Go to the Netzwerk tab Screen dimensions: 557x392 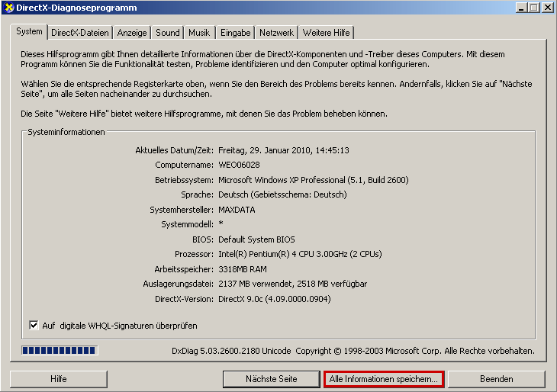click(276, 33)
